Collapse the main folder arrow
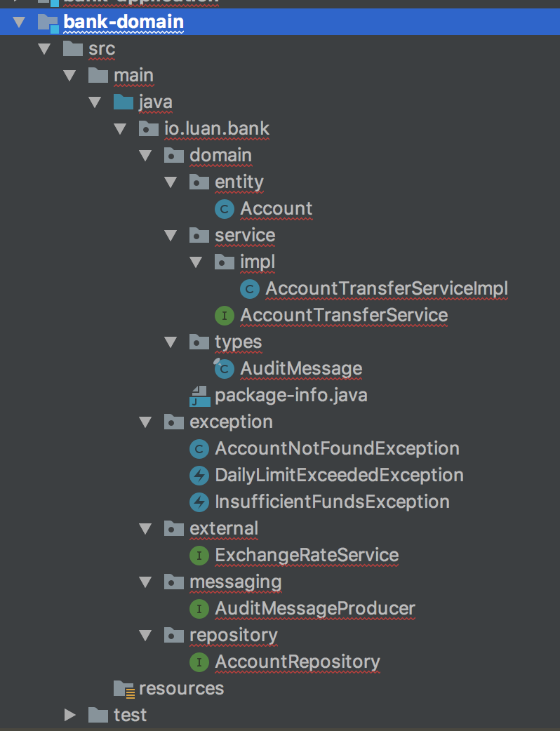This screenshot has height=731, width=560. point(69,75)
